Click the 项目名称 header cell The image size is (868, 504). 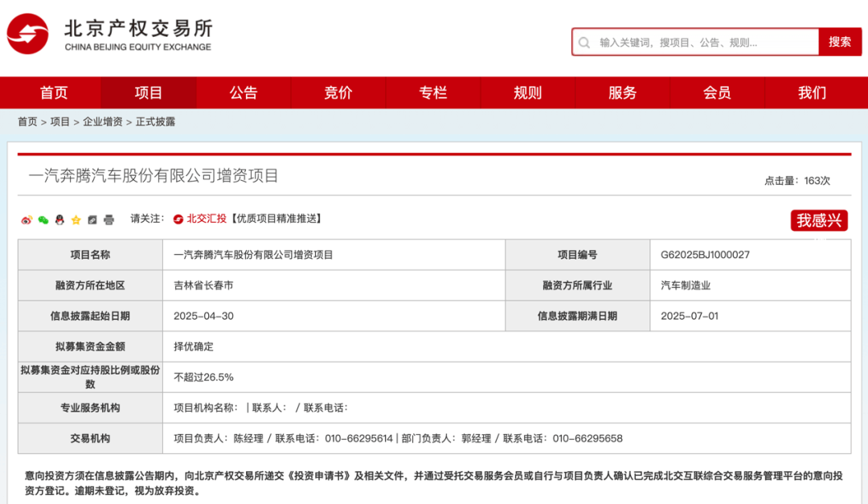point(90,255)
